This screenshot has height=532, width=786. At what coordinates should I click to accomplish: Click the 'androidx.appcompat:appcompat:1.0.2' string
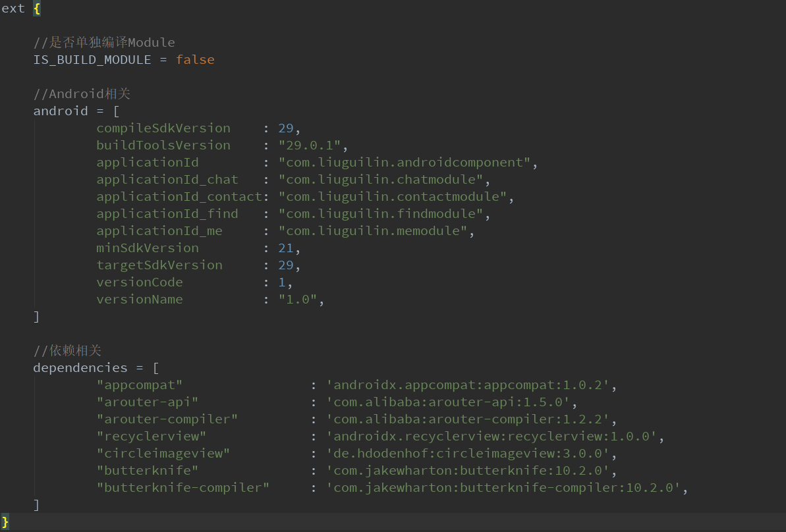[472, 385]
